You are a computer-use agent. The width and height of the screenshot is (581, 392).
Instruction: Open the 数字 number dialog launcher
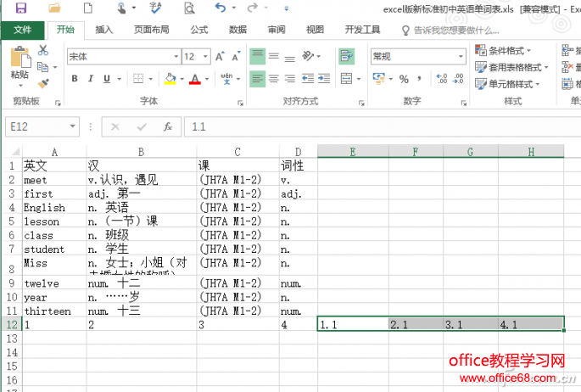(464, 103)
